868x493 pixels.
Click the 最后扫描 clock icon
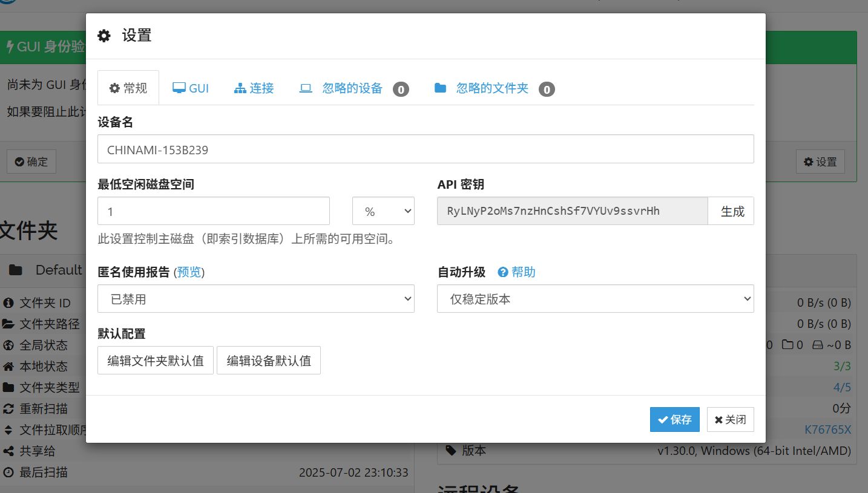[x=8, y=472]
